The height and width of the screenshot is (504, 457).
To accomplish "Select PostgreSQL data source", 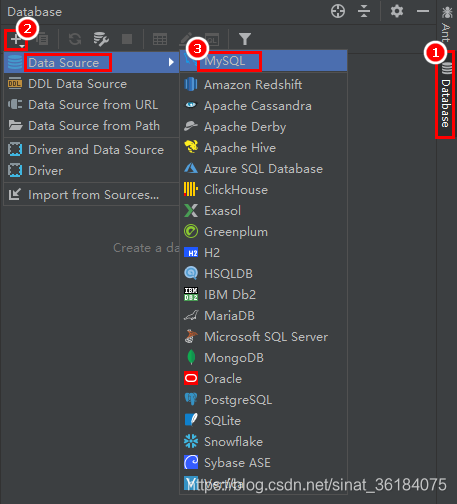I will (x=263, y=400).
